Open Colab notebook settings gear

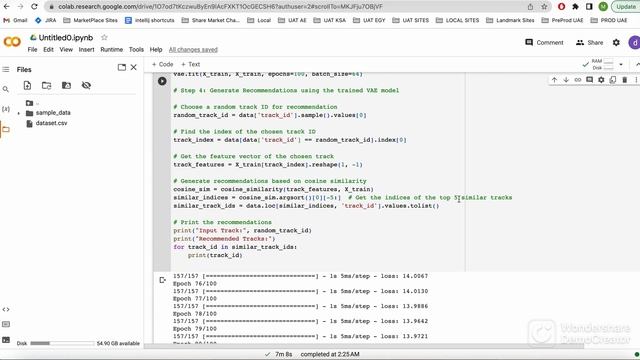616,42
